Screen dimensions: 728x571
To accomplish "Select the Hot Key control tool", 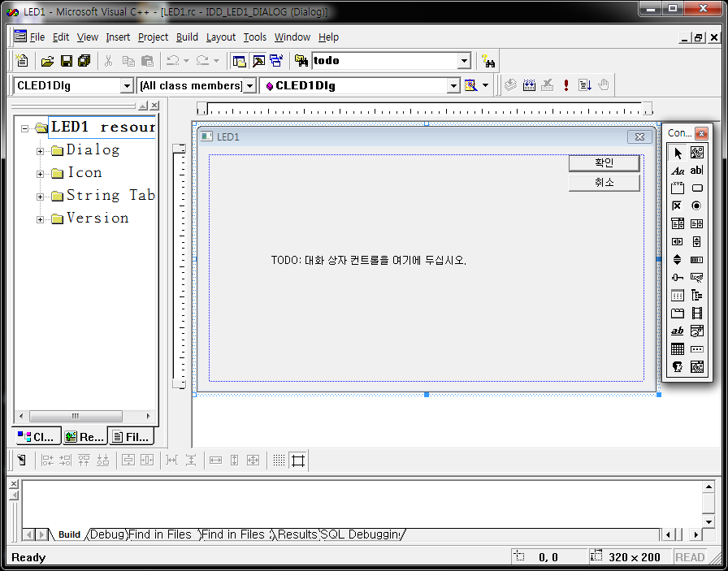I will [697, 278].
